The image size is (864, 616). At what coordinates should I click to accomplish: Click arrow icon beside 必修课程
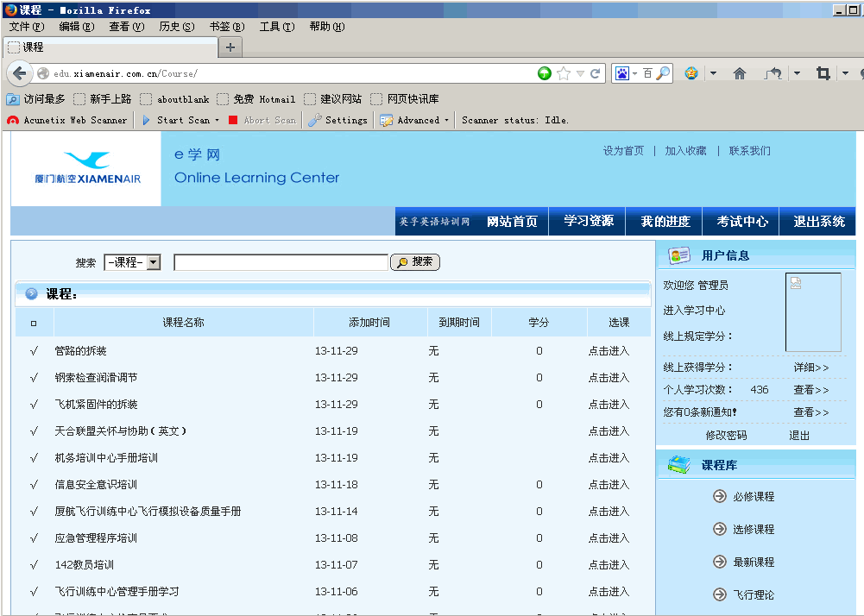click(x=720, y=496)
